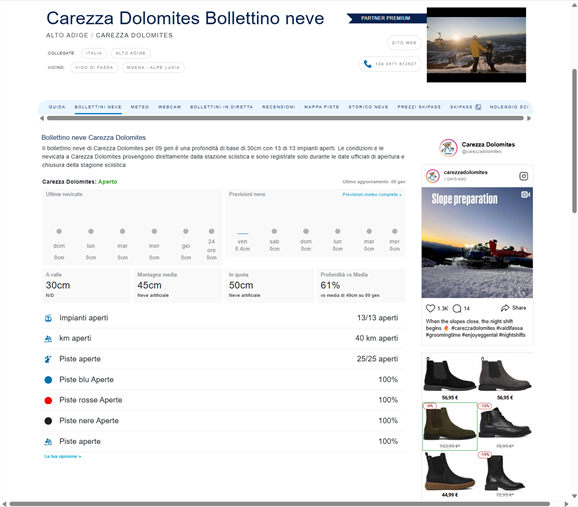Click the black circle for Piste nere Aperte
Viewport: 578px width, 507px height.
pos(48,421)
